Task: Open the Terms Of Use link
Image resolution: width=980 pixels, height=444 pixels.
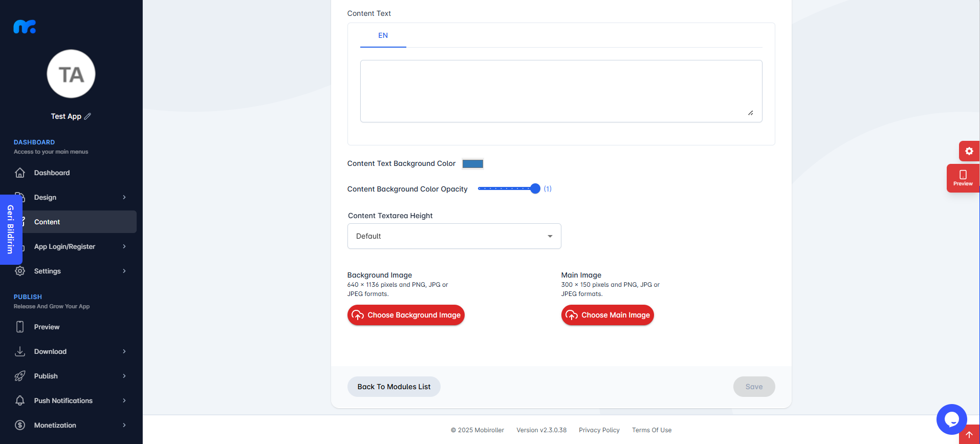Action: 651,430
